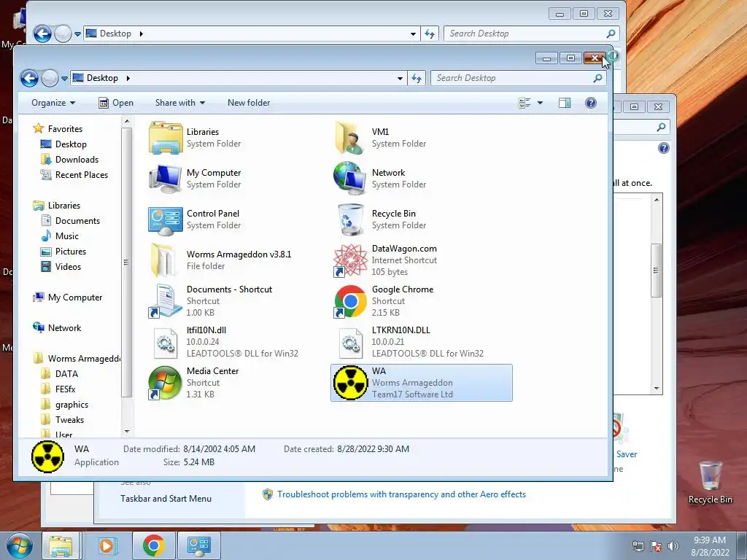Click the New folder button
Screen dimensions: 747x560
[249, 103]
